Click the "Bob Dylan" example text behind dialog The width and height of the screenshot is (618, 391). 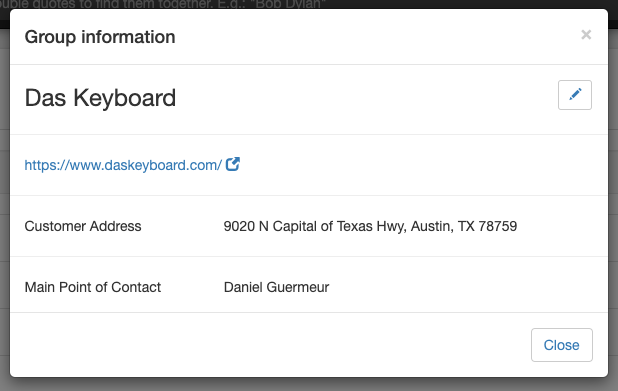288,4
